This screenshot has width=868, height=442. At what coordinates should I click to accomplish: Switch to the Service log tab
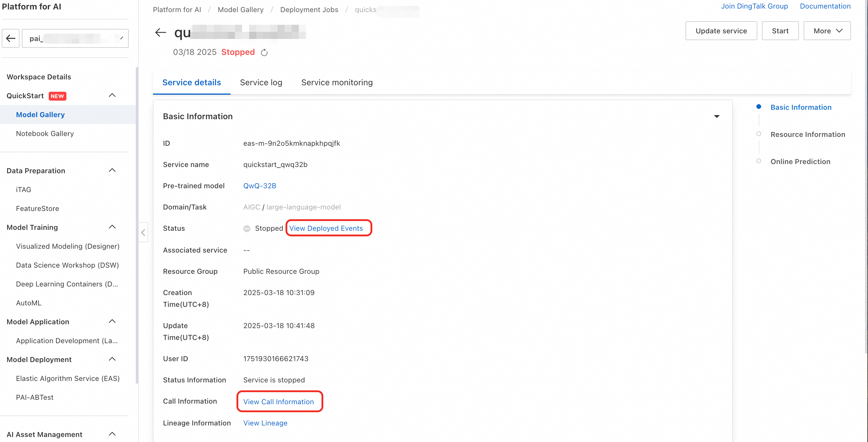pos(261,83)
